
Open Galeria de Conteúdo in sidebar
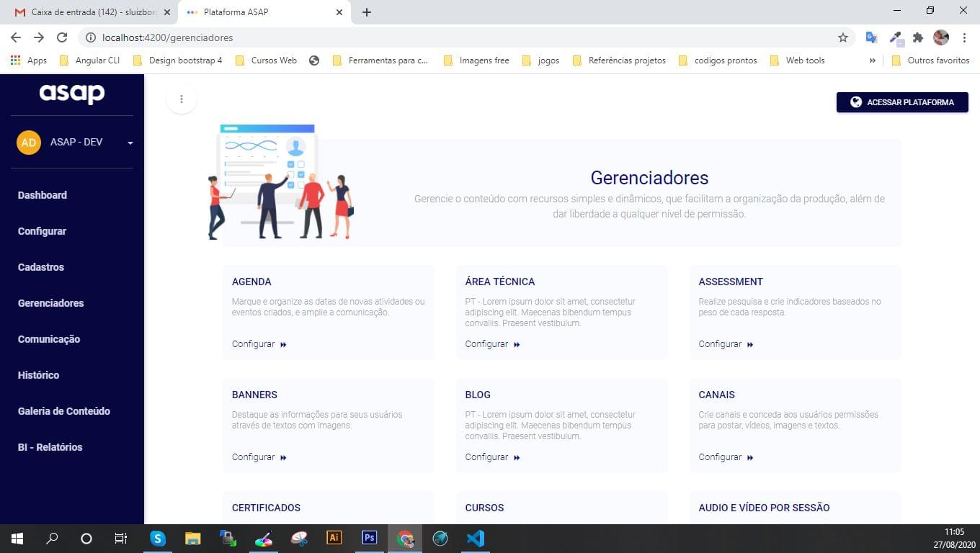(64, 411)
